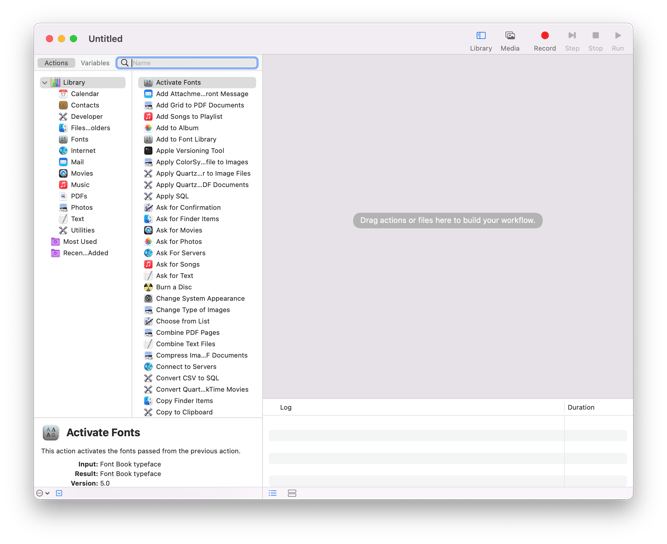Select the Most Used smart folder
Image resolution: width=667 pixels, height=544 pixels.
coord(80,242)
